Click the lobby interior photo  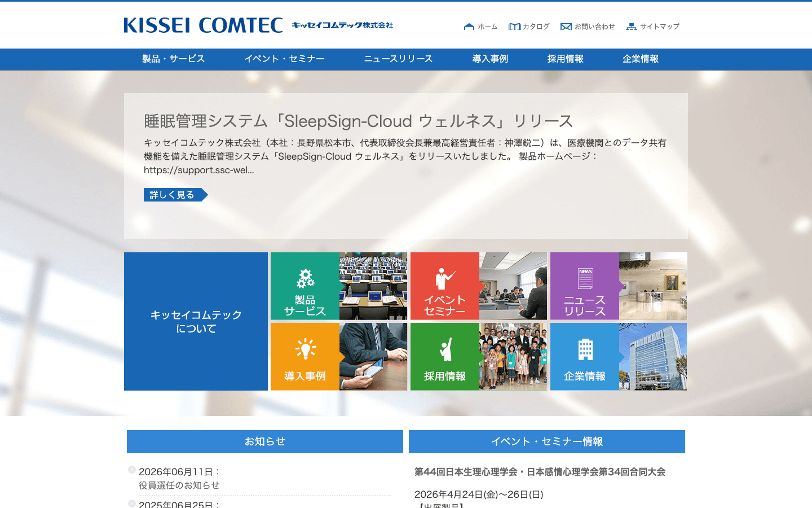pos(653,286)
